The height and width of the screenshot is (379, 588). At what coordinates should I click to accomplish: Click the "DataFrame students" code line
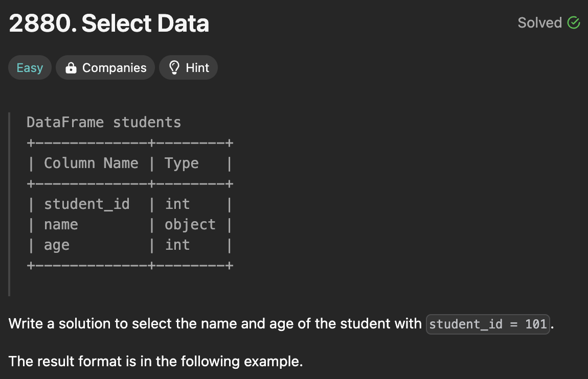104,123
